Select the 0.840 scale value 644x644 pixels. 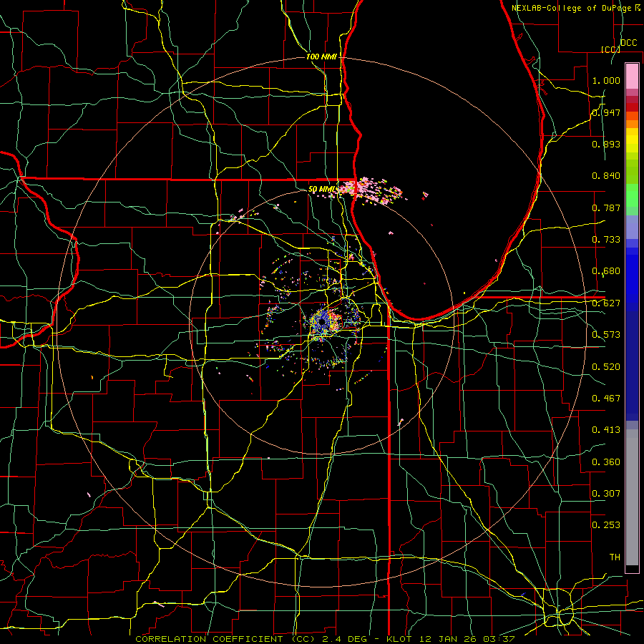coord(606,176)
